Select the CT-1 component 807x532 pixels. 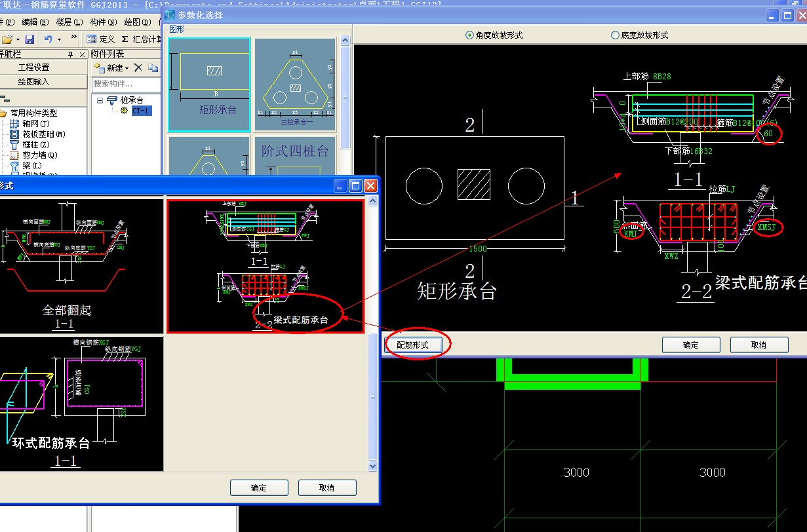pyautogui.click(x=141, y=111)
